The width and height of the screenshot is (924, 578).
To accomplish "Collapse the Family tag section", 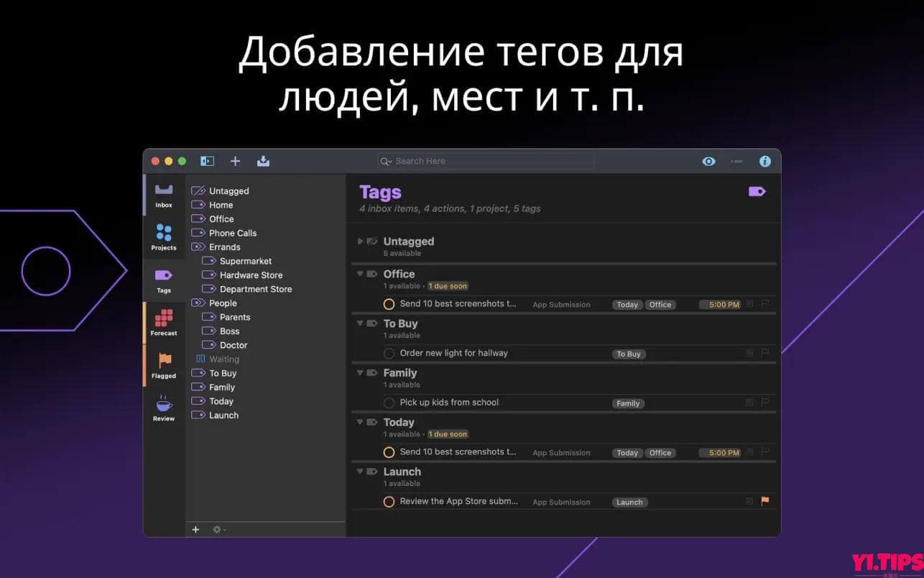I will 360,372.
